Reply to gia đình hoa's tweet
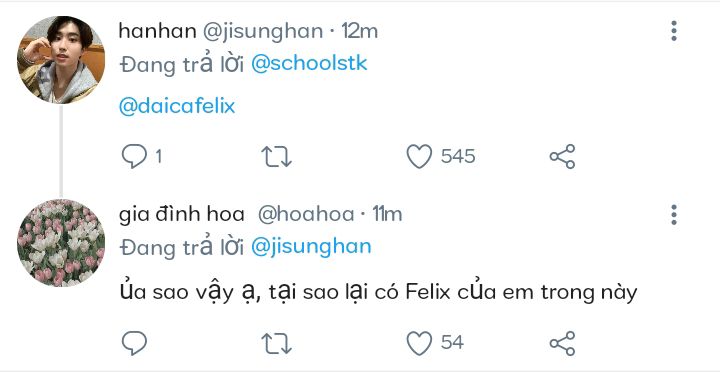The width and height of the screenshot is (720, 372). (134, 343)
